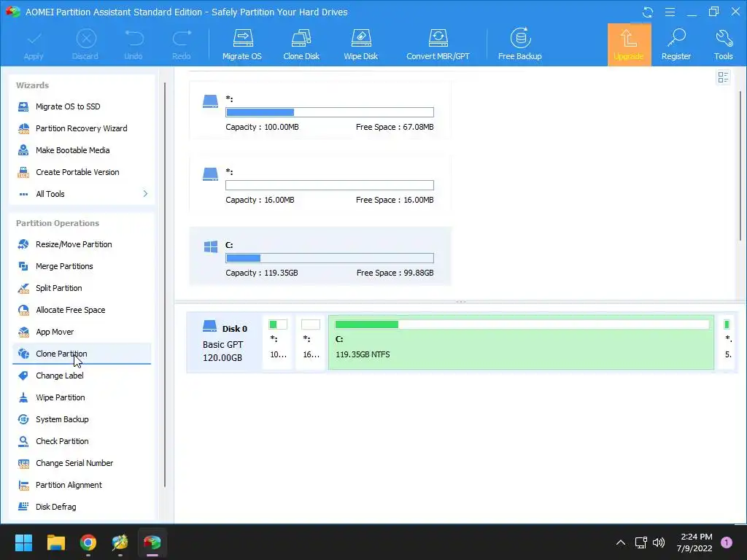
Task: Click the main panel vertical scrollbar
Action: [x=740, y=164]
